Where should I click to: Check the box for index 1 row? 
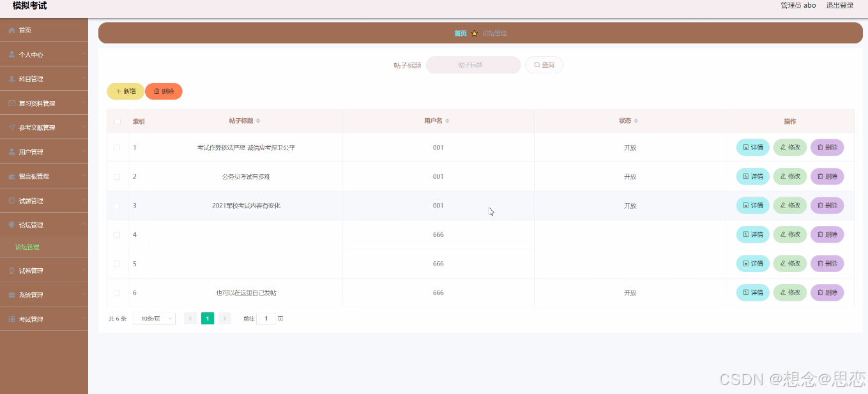coord(117,148)
